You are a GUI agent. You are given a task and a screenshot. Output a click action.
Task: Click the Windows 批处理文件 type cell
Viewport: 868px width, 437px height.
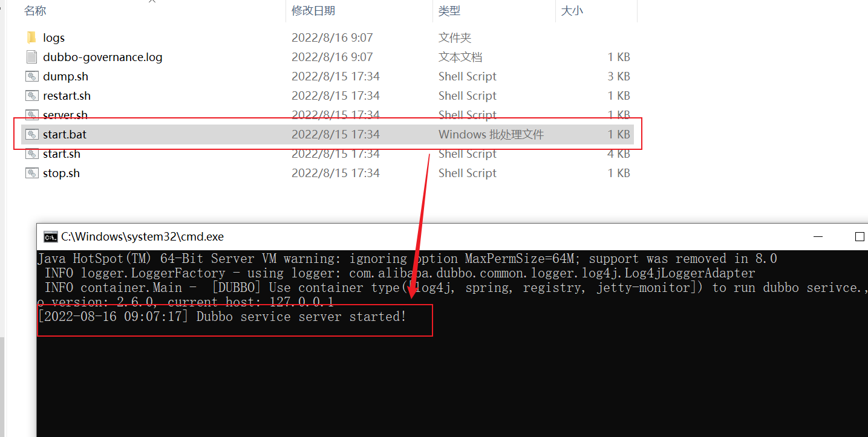click(x=491, y=134)
